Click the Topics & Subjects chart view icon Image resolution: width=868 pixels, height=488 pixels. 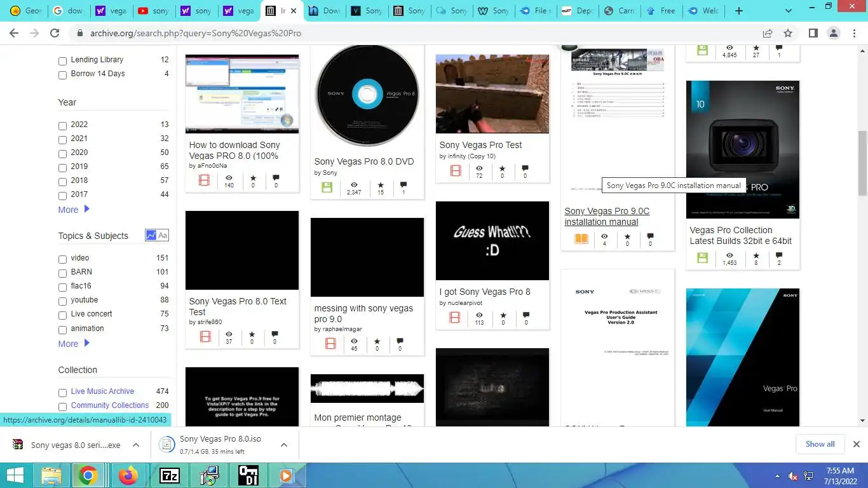pos(151,235)
